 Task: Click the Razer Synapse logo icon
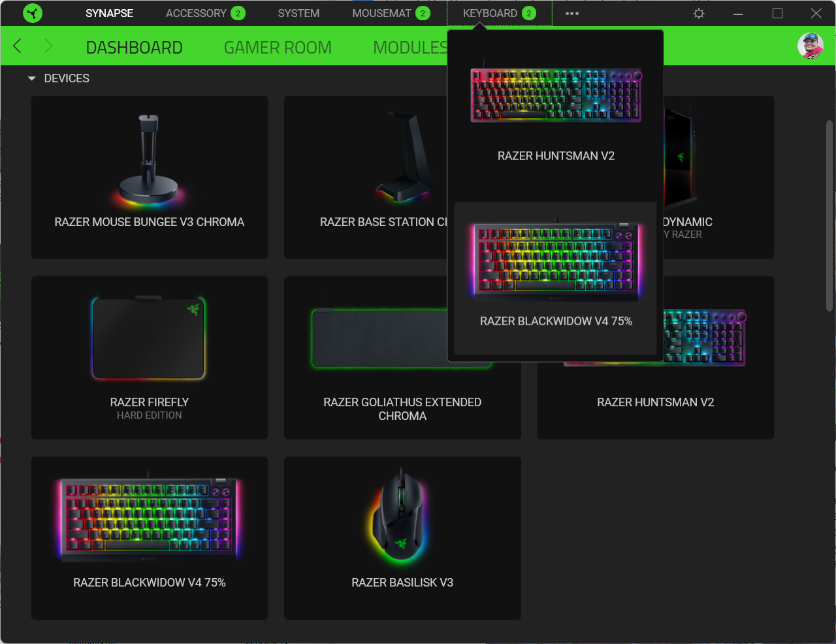coord(32,13)
